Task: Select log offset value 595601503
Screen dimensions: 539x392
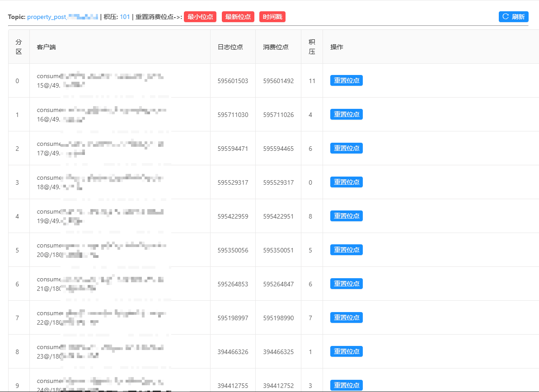Action: (x=233, y=81)
